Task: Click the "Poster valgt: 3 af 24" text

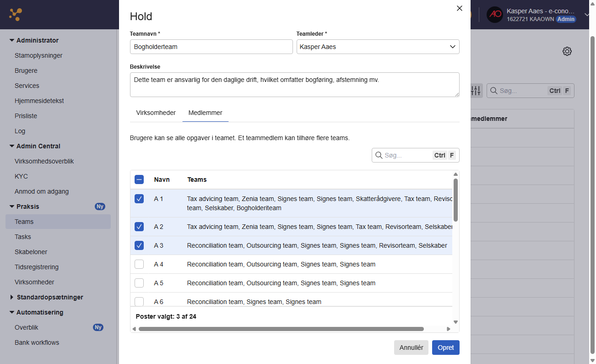Action: 166,316
